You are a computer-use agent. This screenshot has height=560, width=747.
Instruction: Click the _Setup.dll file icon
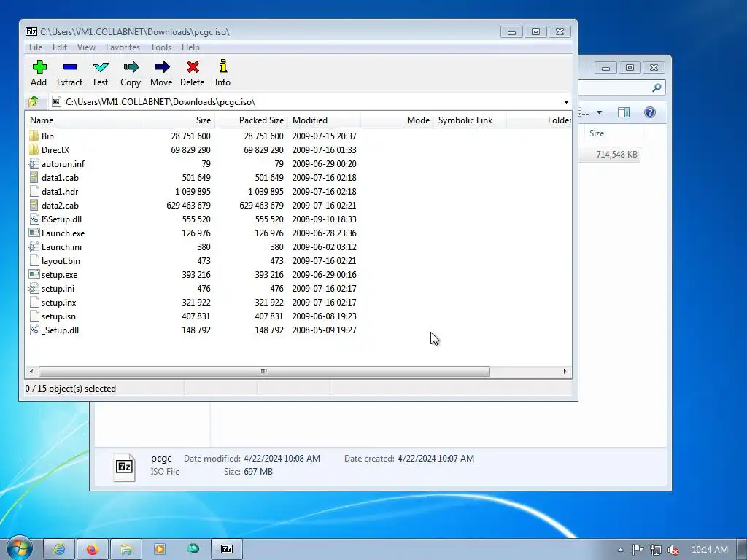[34, 330]
